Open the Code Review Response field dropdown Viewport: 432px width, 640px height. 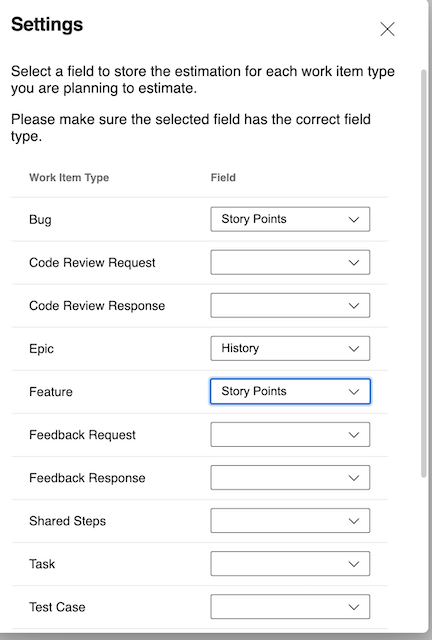pyautogui.click(x=290, y=305)
